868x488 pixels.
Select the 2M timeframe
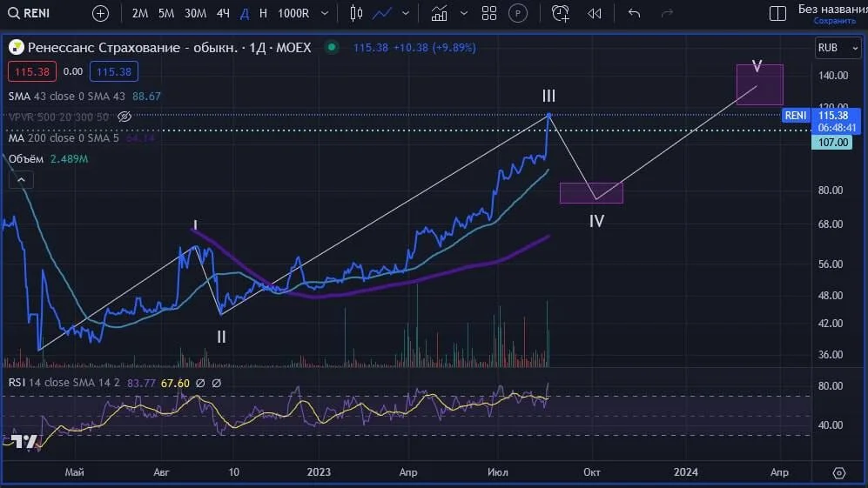139,13
